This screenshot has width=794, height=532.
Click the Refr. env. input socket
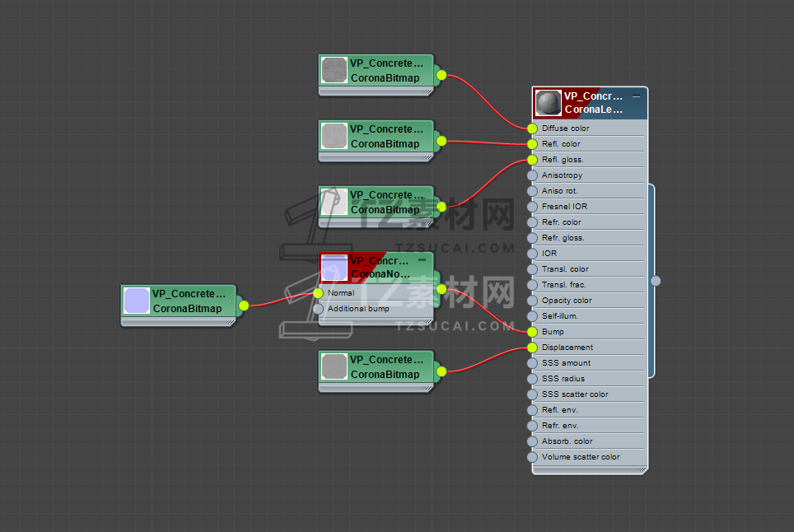(532, 426)
